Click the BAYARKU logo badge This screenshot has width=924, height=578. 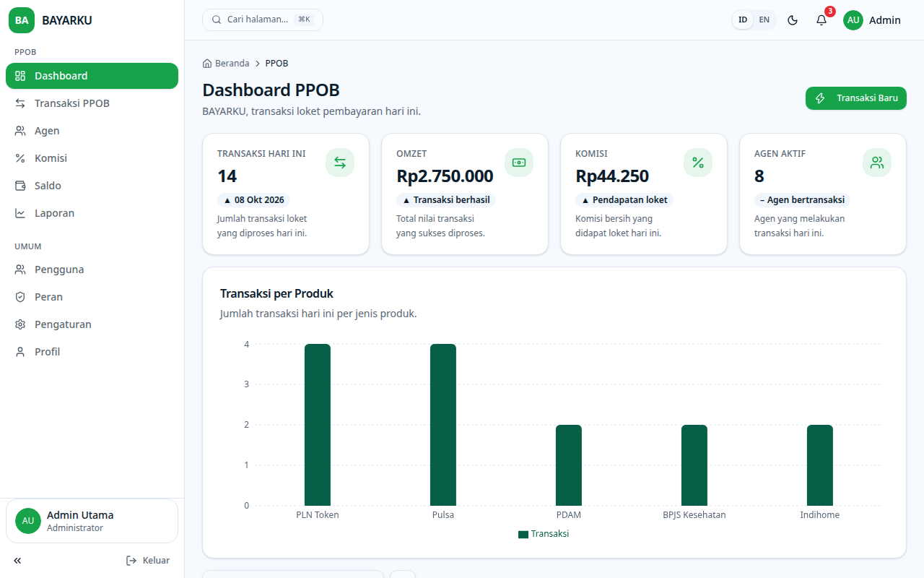pyautogui.click(x=22, y=20)
